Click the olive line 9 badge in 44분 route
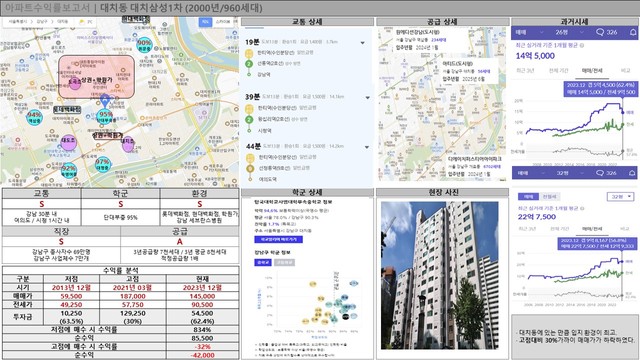 249,168
